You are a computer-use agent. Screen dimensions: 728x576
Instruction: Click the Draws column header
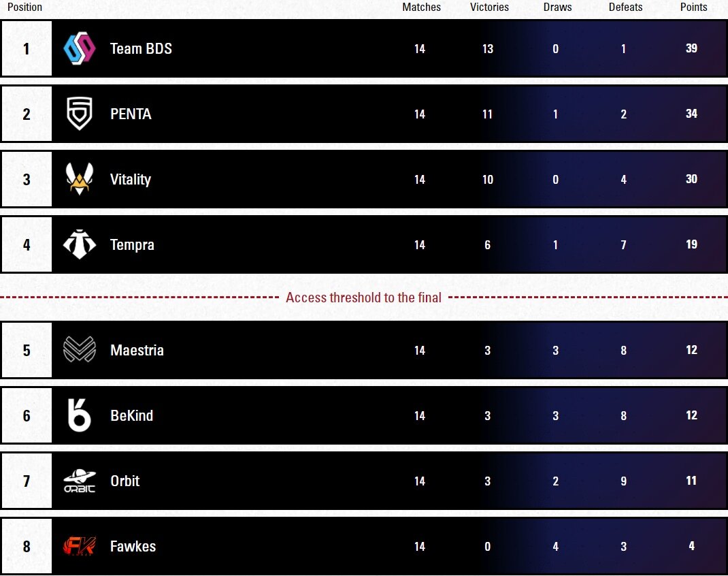pos(558,7)
